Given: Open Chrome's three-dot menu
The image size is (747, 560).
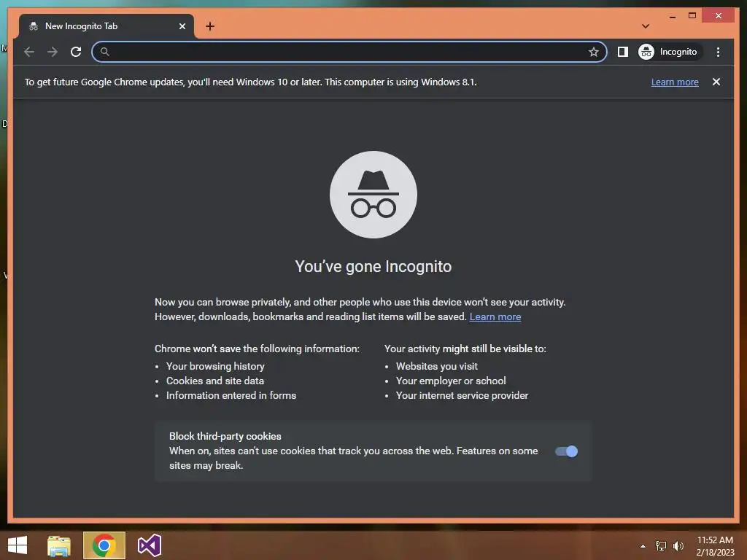Looking at the screenshot, I should click(x=718, y=52).
